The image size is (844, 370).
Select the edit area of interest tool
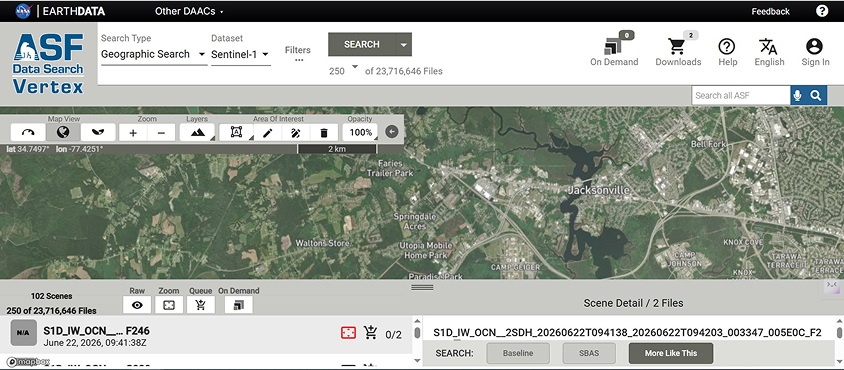[x=296, y=132]
